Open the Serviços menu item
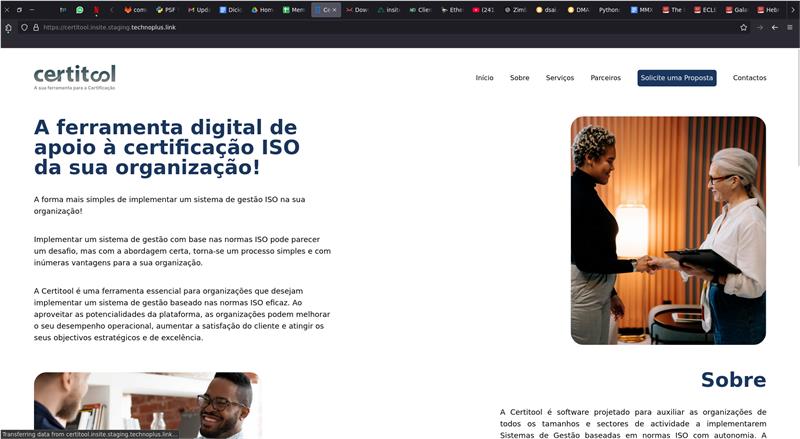800x439 pixels. point(560,78)
